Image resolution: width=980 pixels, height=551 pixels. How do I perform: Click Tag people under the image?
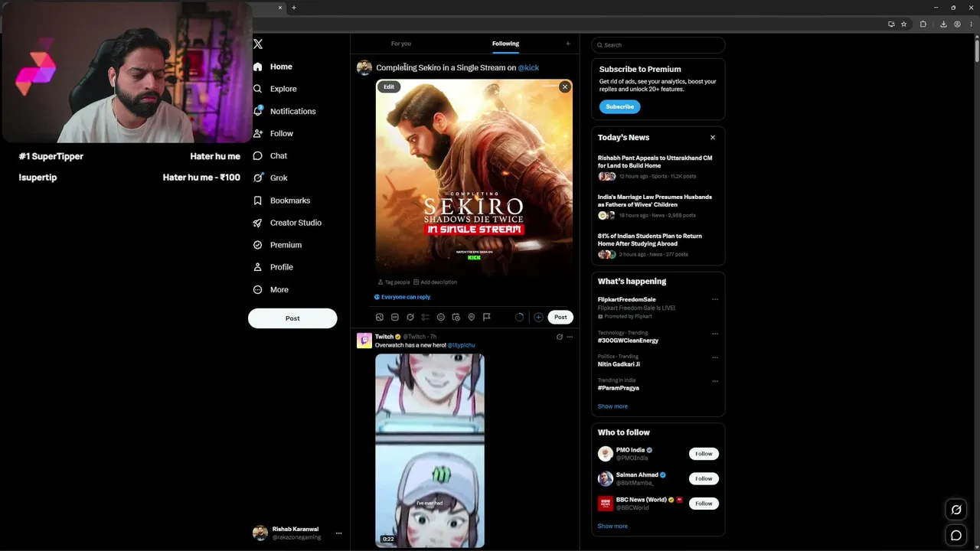tap(394, 282)
